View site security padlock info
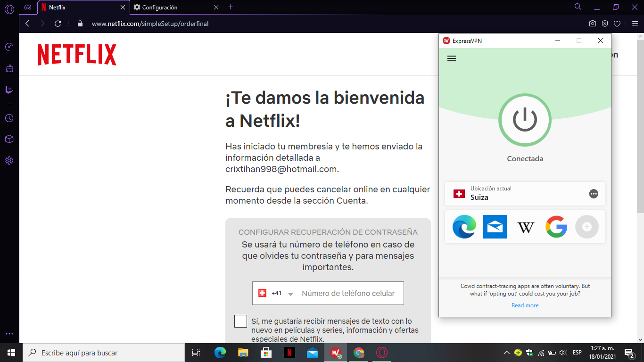 pyautogui.click(x=80, y=24)
